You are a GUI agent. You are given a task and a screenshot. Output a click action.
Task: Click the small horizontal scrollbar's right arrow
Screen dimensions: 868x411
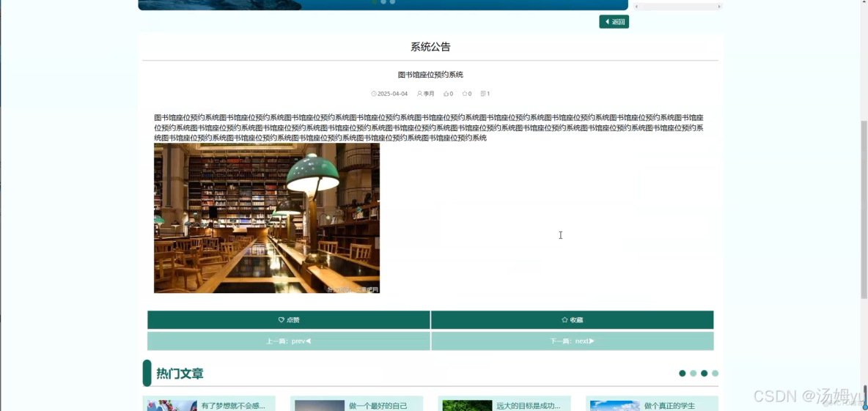tap(719, 7)
